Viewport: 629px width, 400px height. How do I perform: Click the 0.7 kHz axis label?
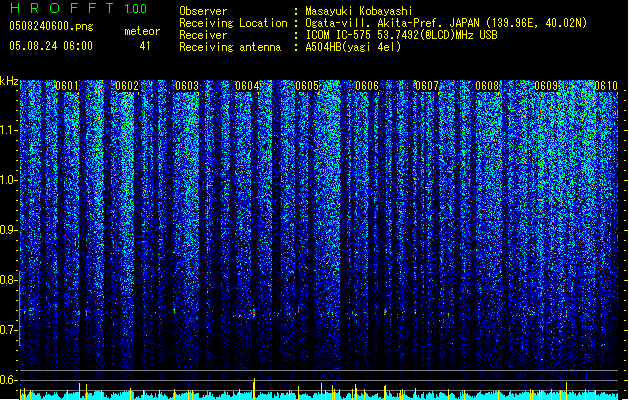pyautogui.click(x=8, y=330)
